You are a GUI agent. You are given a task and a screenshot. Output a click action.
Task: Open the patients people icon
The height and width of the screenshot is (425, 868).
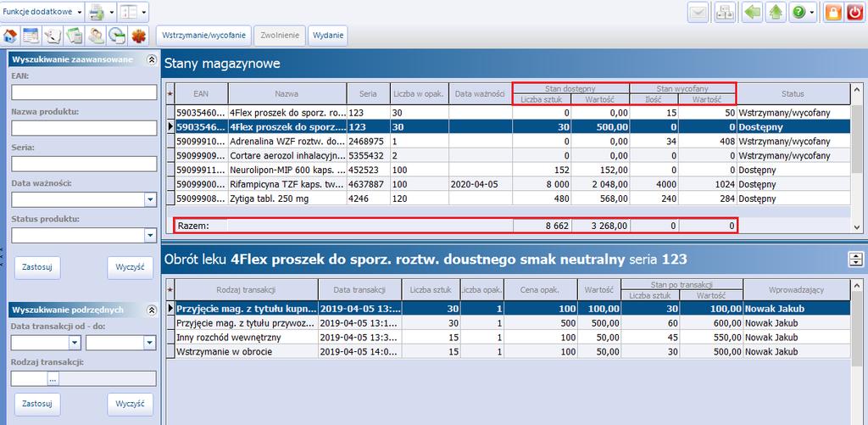point(95,36)
